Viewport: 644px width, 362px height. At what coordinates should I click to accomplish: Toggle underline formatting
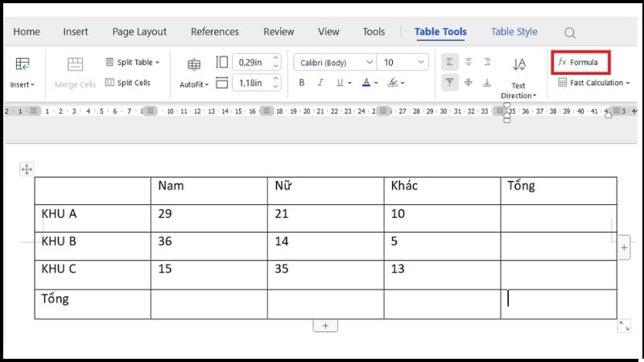tap(339, 83)
